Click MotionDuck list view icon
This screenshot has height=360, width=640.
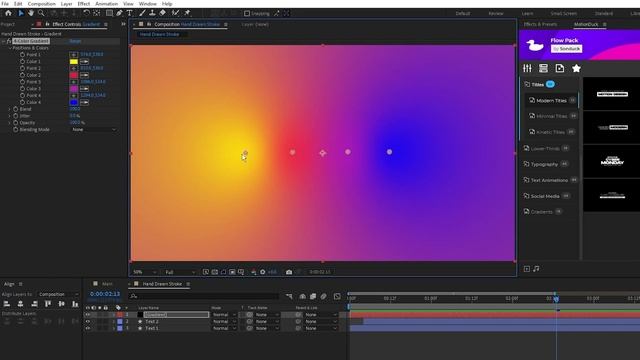(543, 68)
